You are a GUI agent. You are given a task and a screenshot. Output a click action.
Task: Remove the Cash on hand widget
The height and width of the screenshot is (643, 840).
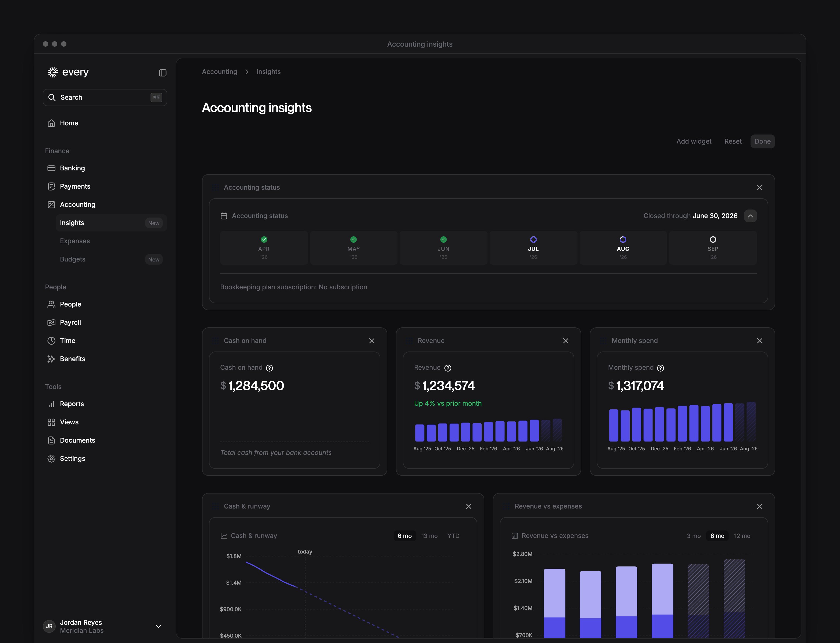[x=372, y=341]
